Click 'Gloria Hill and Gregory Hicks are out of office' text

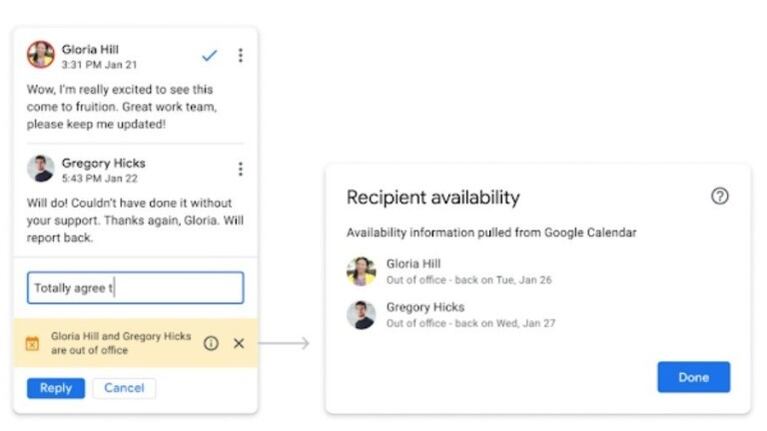point(121,343)
